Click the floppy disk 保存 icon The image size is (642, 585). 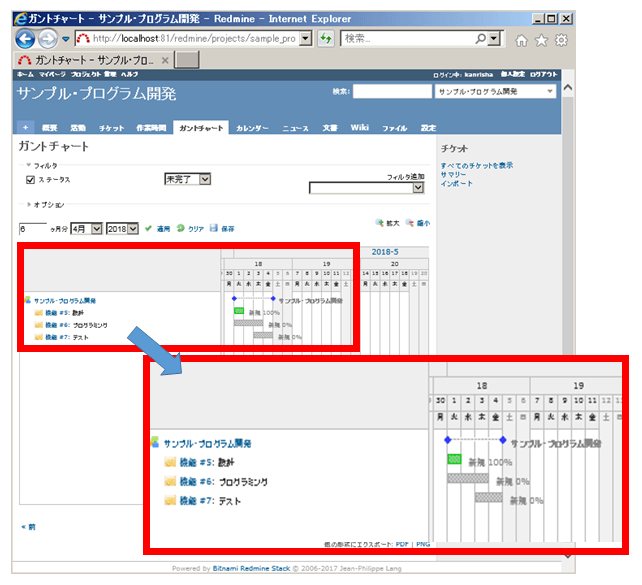tap(214, 228)
